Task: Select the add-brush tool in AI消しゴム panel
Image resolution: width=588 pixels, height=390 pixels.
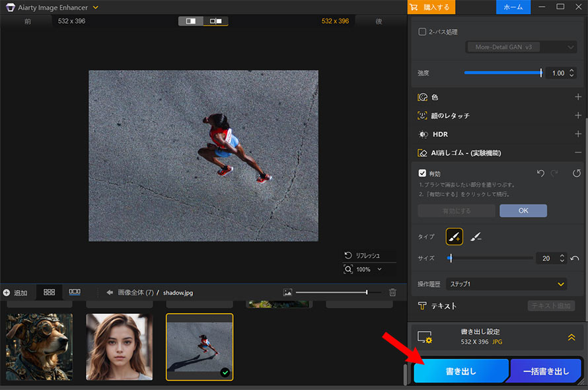Action: [x=454, y=236]
